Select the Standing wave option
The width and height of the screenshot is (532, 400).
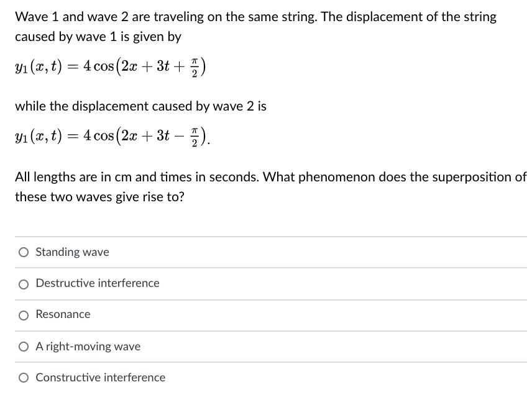coord(23,252)
